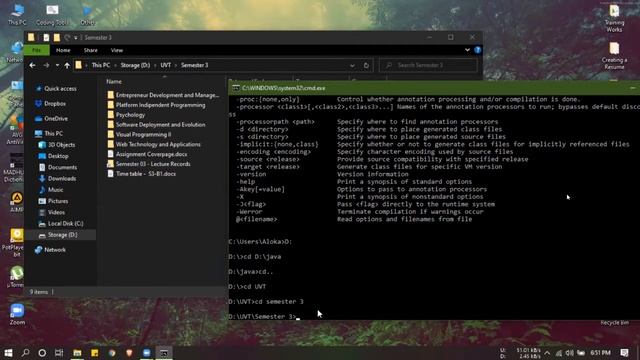640x360 pixels.
Task: Open the Home ribbon tab
Action: [x=63, y=50]
